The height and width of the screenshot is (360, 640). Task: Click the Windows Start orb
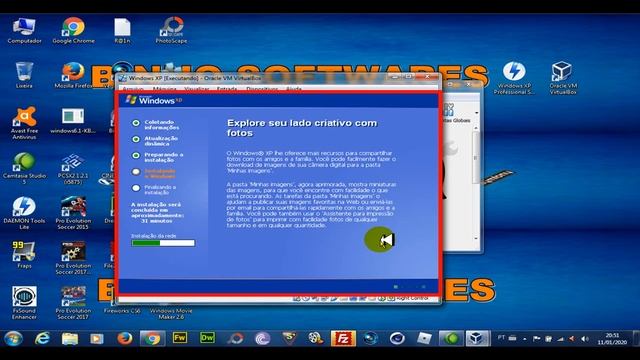click(13, 338)
